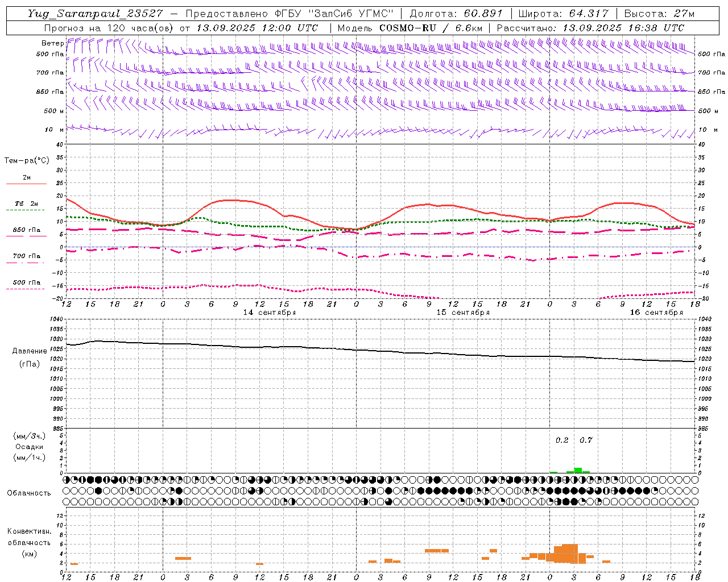Click the Осадки precipitation label

point(29,447)
